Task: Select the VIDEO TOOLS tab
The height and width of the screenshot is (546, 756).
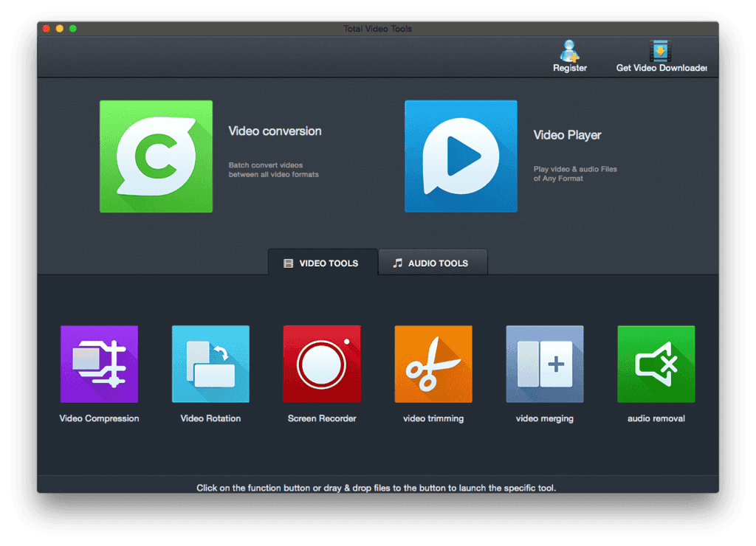Action: [x=322, y=263]
